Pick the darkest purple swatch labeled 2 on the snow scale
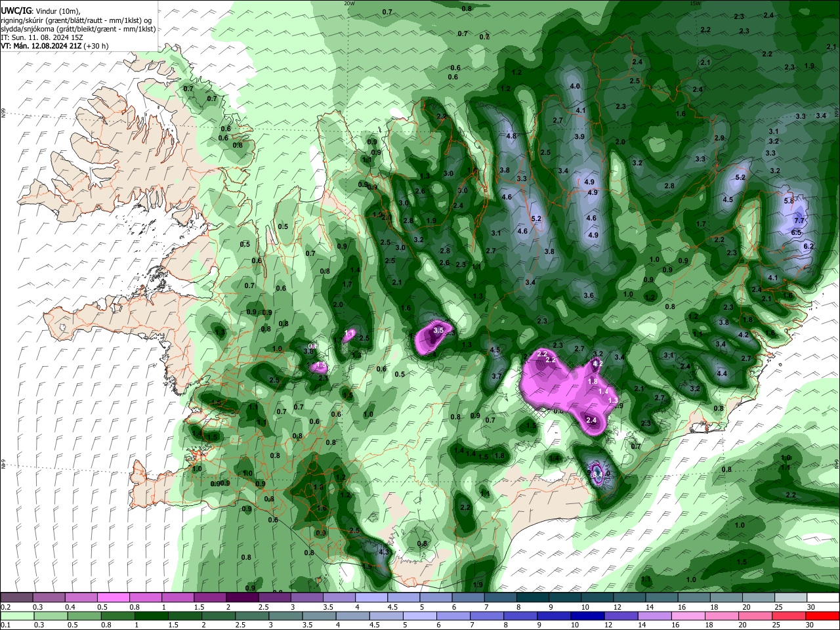Viewport: 840px width, 630px height. (241, 597)
